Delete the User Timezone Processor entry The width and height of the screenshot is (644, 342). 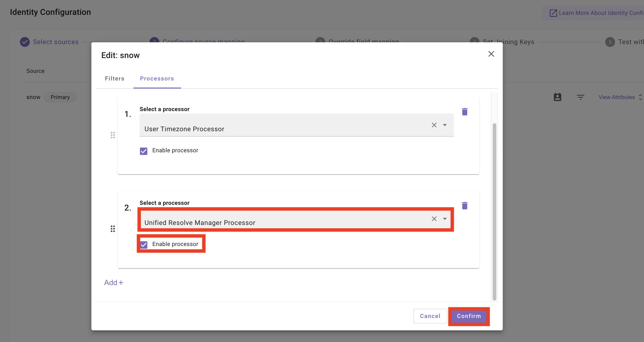[465, 112]
